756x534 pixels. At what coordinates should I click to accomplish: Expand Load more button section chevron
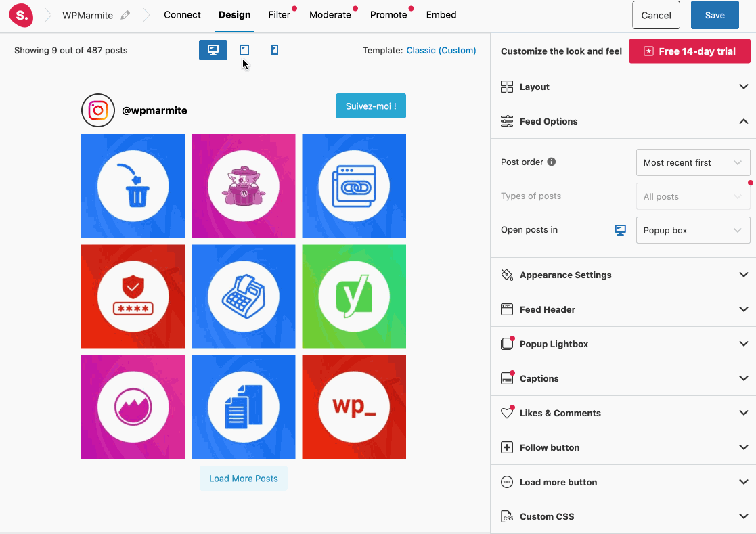click(x=743, y=482)
